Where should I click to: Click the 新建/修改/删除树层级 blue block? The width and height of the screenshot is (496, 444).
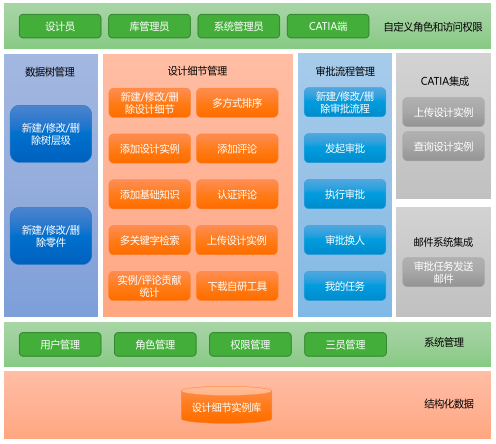pyautogui.click(x=51, y=134)
